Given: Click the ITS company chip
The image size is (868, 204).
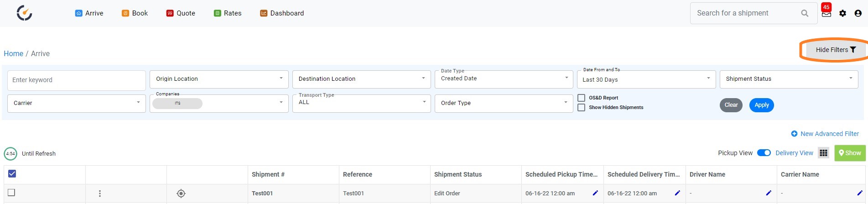Looking at the screenshot, I should (x=177, y=104).
